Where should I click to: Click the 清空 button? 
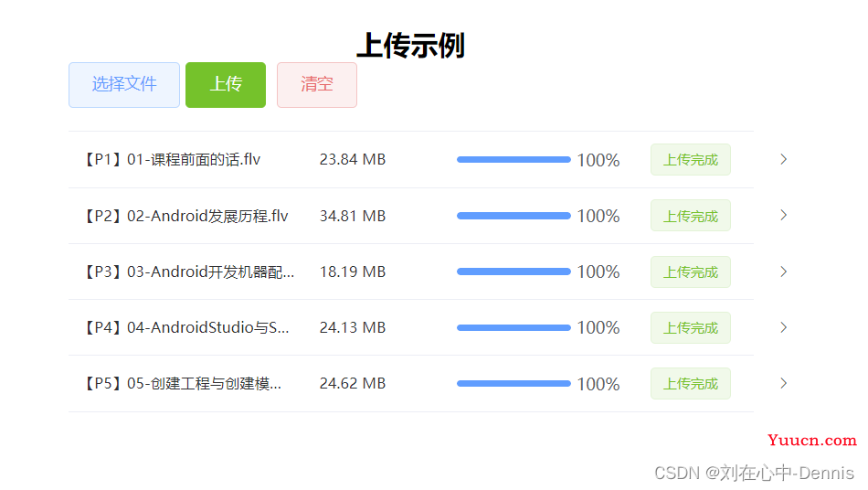pos(317,85)
